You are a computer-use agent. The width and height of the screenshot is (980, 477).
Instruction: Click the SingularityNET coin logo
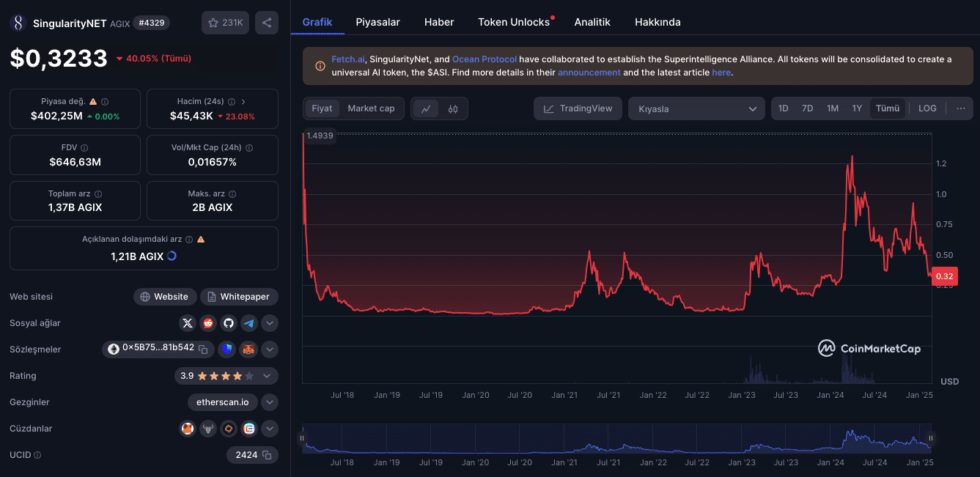(18, 23)
